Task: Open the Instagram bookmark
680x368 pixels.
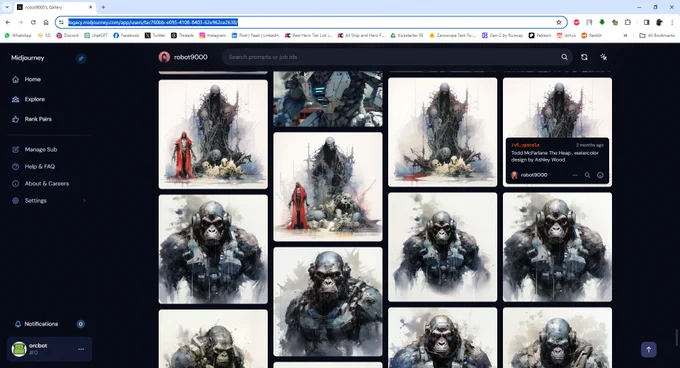Action: 212,35
